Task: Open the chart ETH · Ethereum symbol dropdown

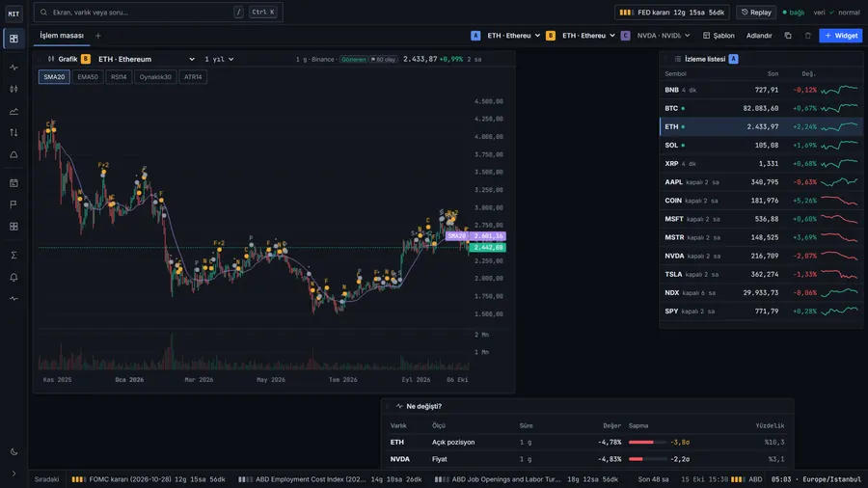Action: [147, 59]
